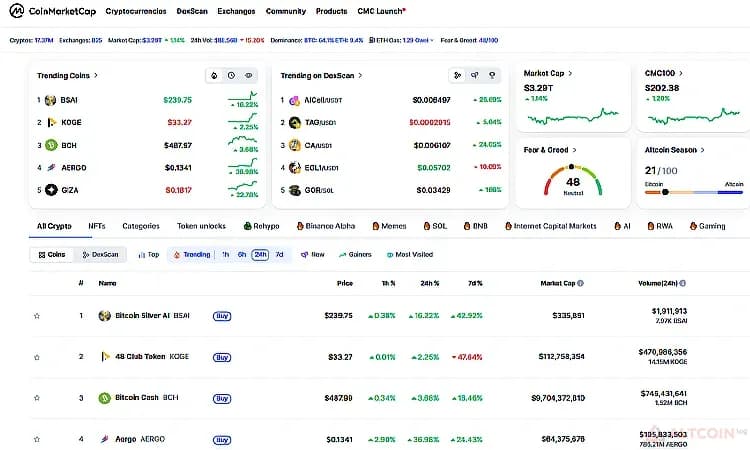Set trending timeframe to 1h

tap(225, 255)
